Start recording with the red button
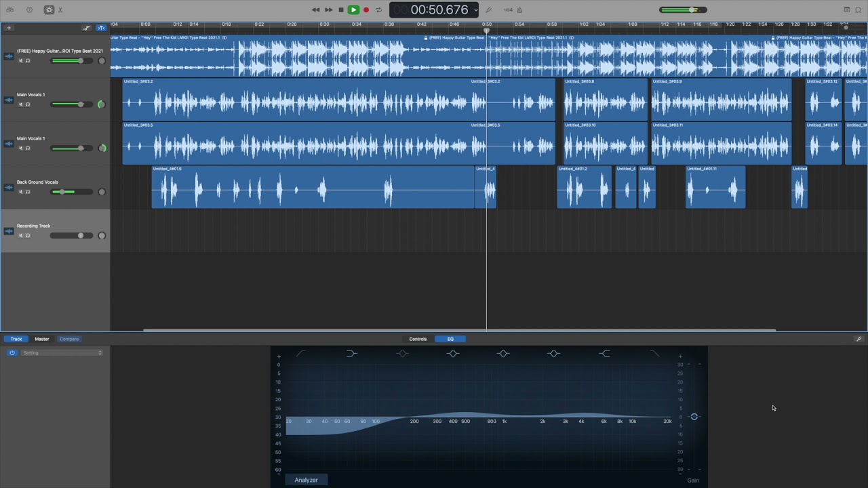 (366, 9)
